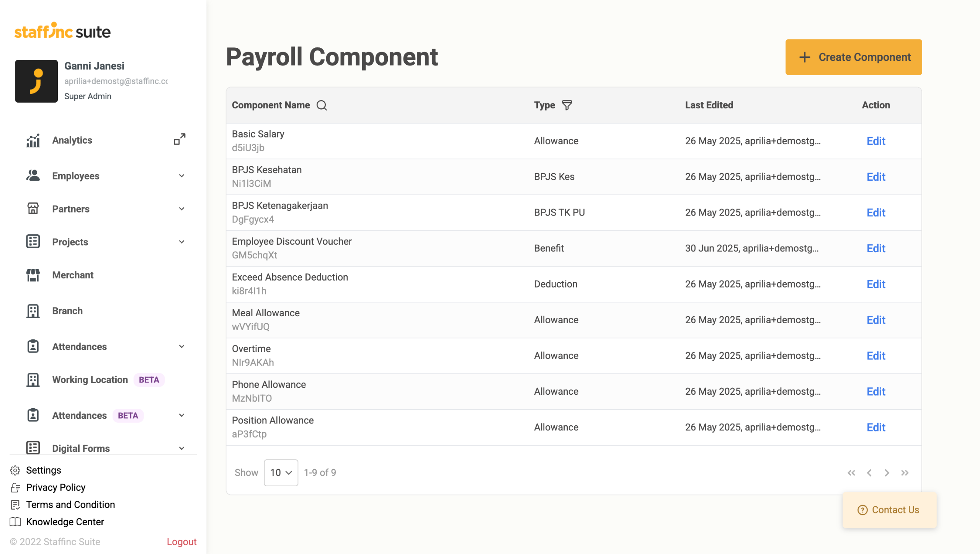
Task: Click the Contact Us help button
Action: pyautogui.click(x=889, y=510)
